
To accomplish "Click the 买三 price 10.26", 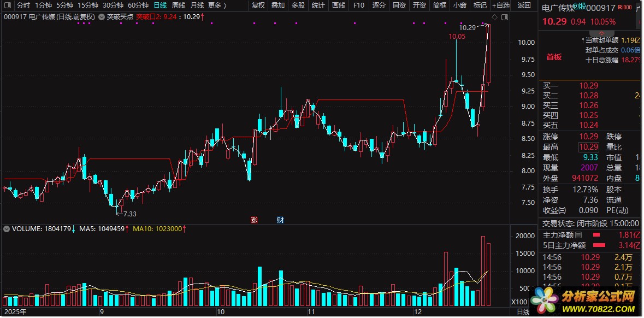I will (588, 105).
